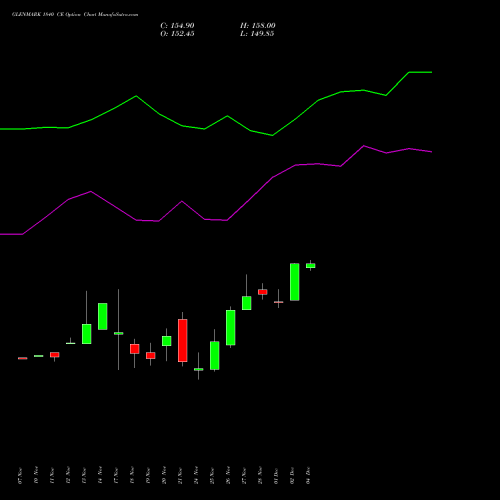This screenshot has width=500, height=500.
Task: Click the green candlestick for 14 Nov
Action: 103,316
